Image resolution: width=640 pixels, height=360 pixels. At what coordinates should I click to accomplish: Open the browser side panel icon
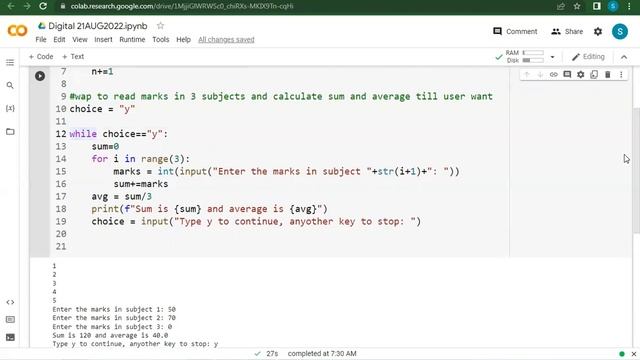pos(596,6)
